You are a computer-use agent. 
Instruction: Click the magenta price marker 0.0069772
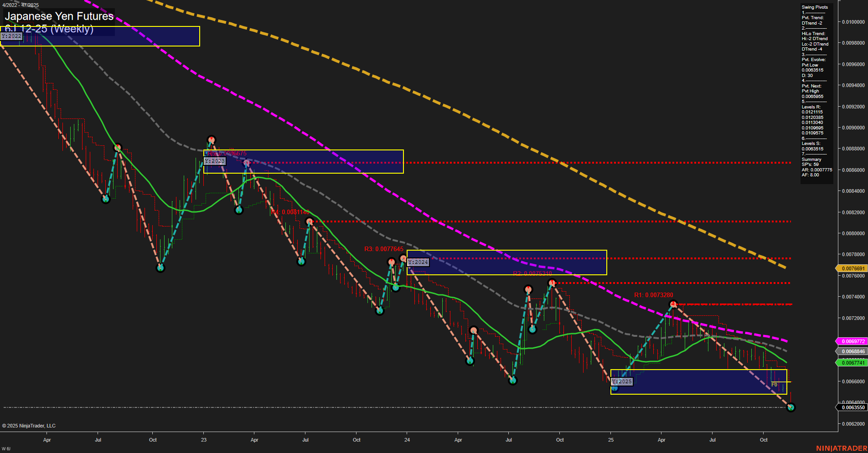[852, 340]
